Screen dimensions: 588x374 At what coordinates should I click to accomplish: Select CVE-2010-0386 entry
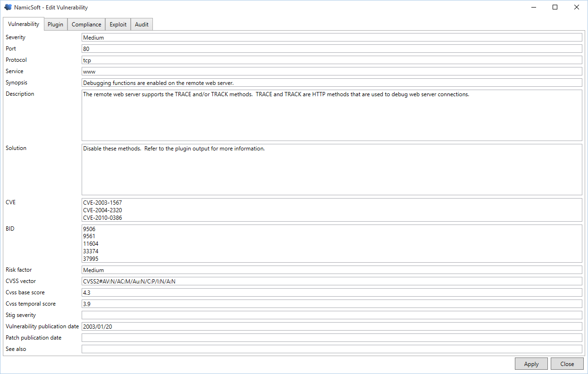click(102, 218)
